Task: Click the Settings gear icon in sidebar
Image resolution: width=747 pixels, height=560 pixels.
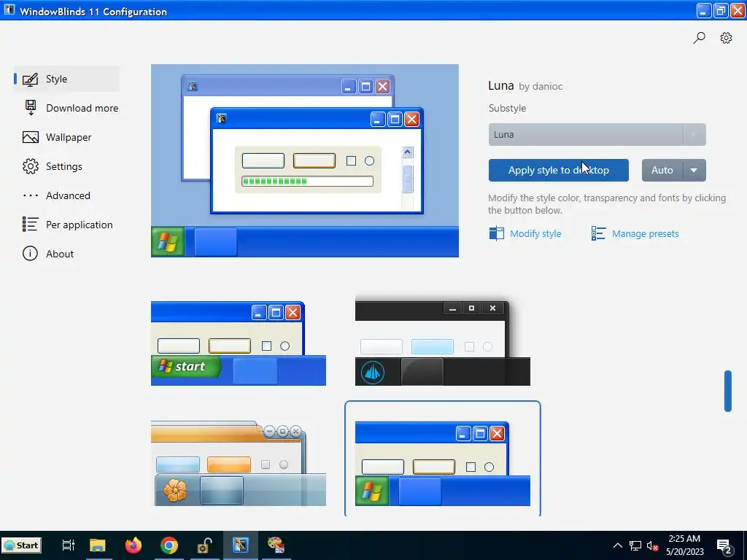Action: [31, 166]
